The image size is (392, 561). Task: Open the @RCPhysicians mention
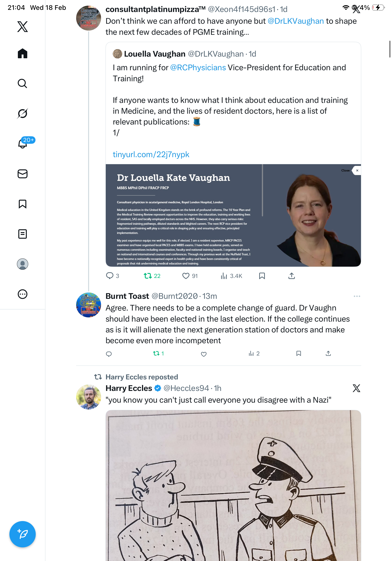[198, 67]
